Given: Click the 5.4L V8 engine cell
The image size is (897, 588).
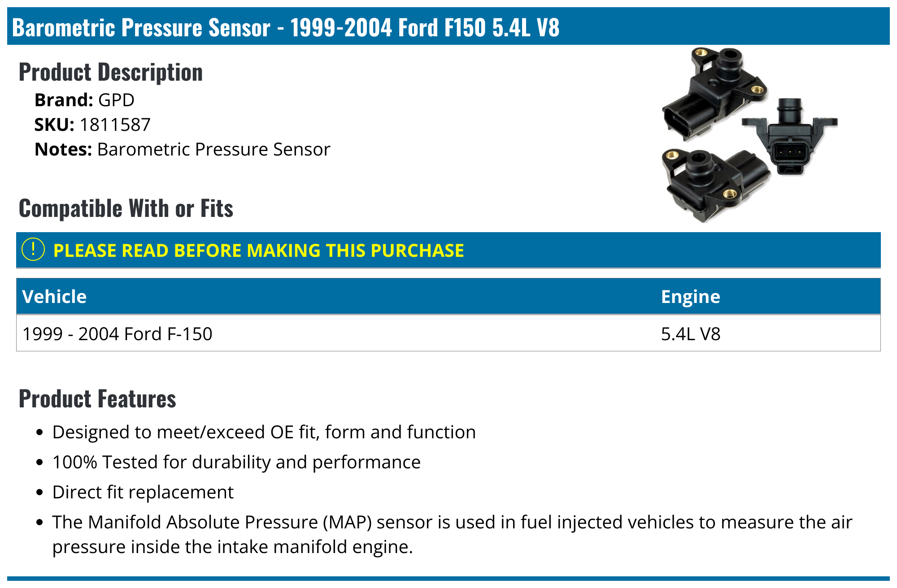Looking at the screenshot, I should coord(690,334).
